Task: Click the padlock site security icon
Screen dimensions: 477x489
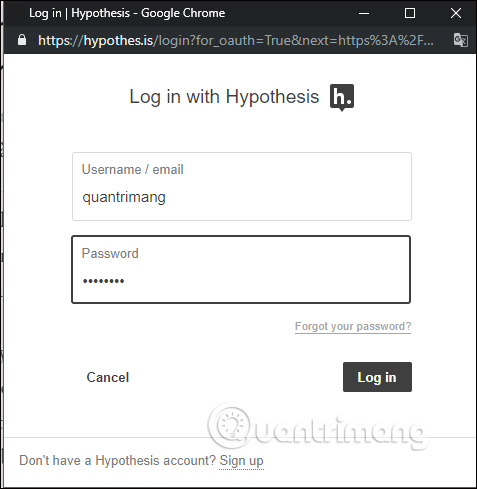Action: click(22, 40)
